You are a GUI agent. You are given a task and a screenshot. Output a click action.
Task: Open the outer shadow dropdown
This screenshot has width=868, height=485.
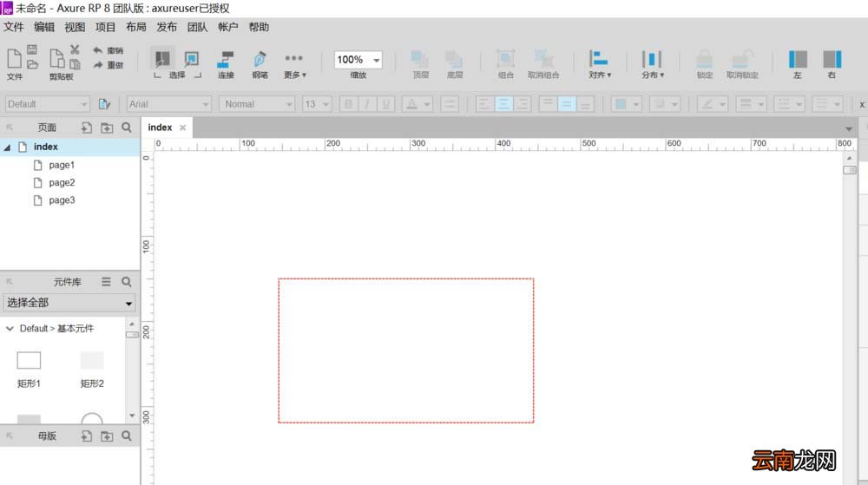point(664,104)
